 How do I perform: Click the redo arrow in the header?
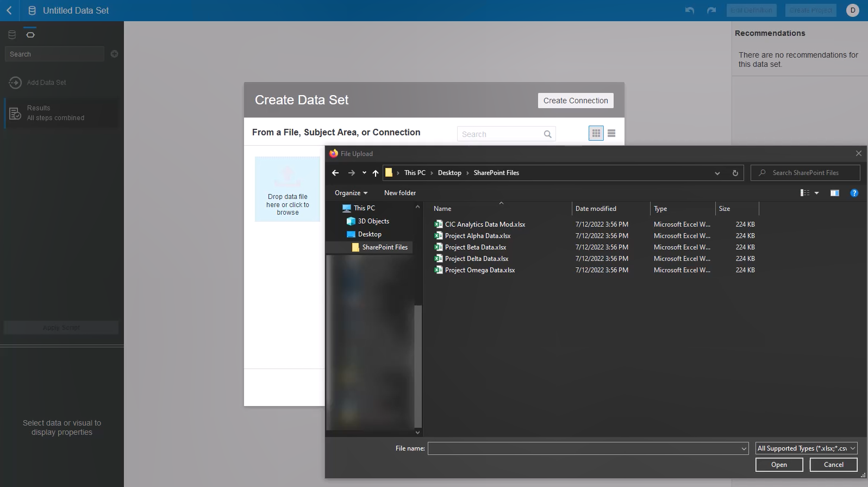[711, 10]
